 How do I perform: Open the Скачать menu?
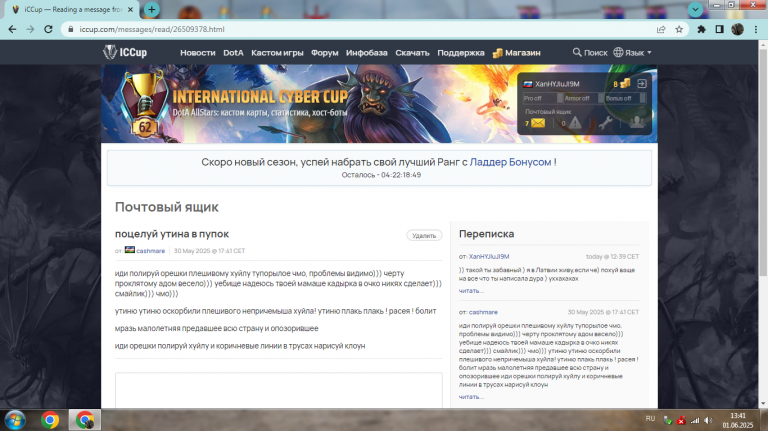(412, 52)
